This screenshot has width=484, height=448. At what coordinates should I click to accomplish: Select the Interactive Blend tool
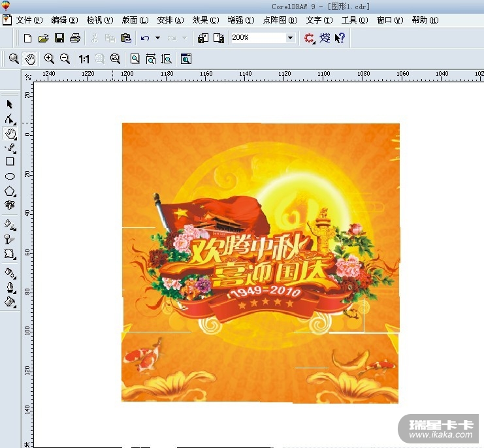[10, 253]
